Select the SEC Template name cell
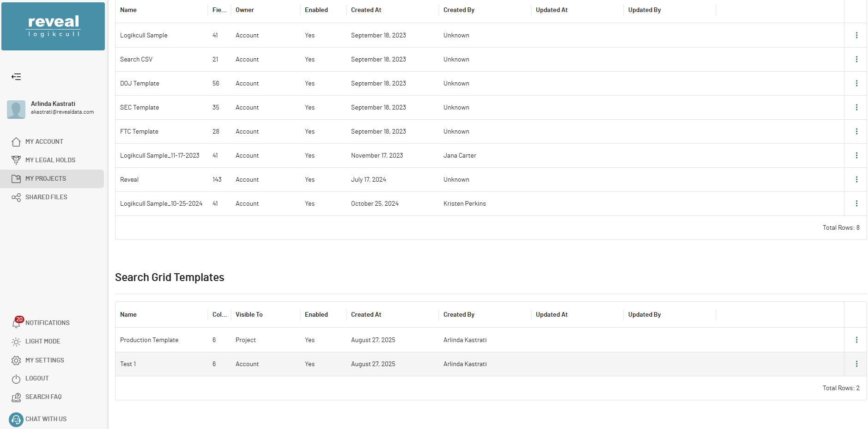 tap(140, 107)
